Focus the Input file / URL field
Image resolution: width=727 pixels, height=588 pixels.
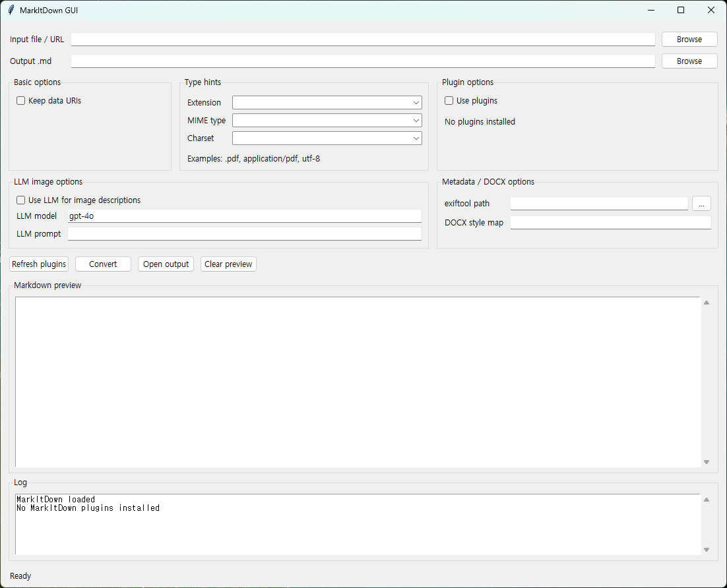(363, 40)
